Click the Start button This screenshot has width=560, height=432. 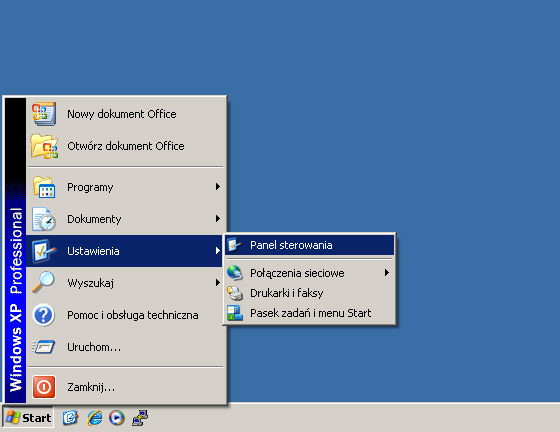pos(28,417)
